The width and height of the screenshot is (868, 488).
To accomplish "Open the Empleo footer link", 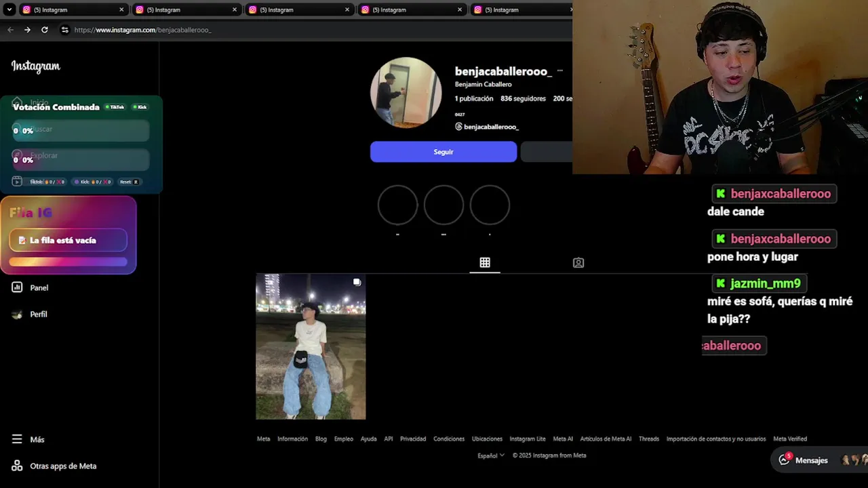I will pyautogui.click(x=344, y=439).
